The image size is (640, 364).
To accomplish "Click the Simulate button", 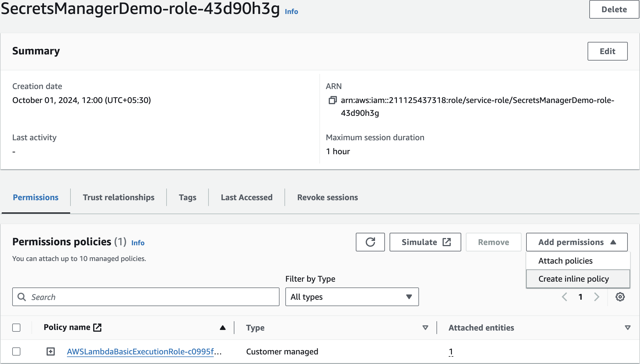I will pos(425,242).
